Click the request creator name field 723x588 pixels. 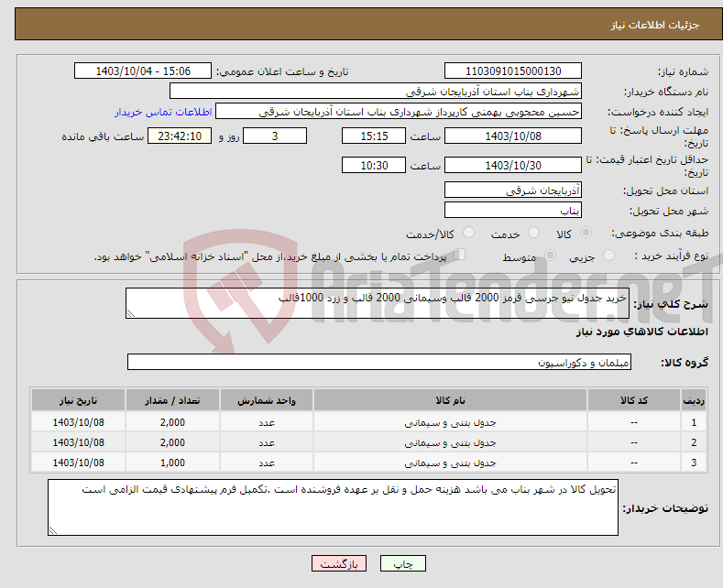pyautogui.click(x=399, y=112)
